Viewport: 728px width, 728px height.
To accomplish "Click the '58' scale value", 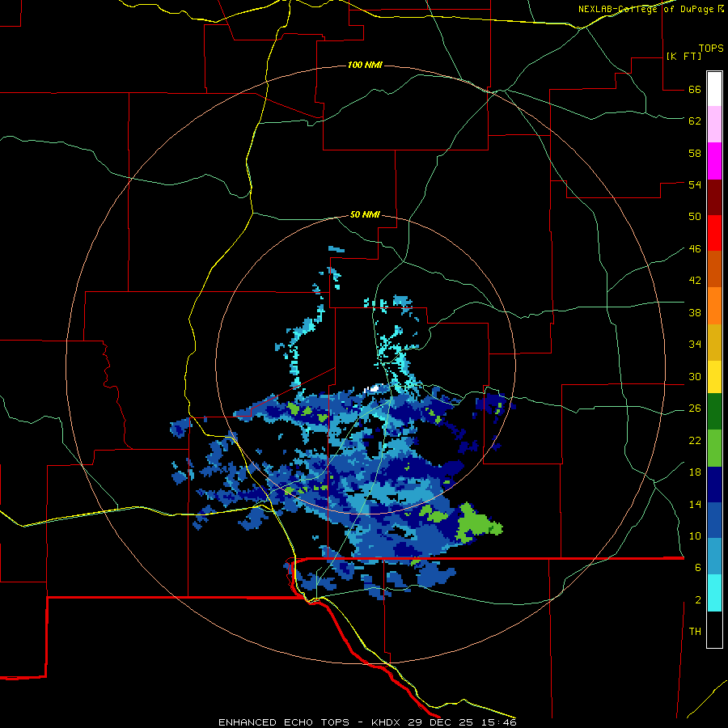I will [695, 153].
